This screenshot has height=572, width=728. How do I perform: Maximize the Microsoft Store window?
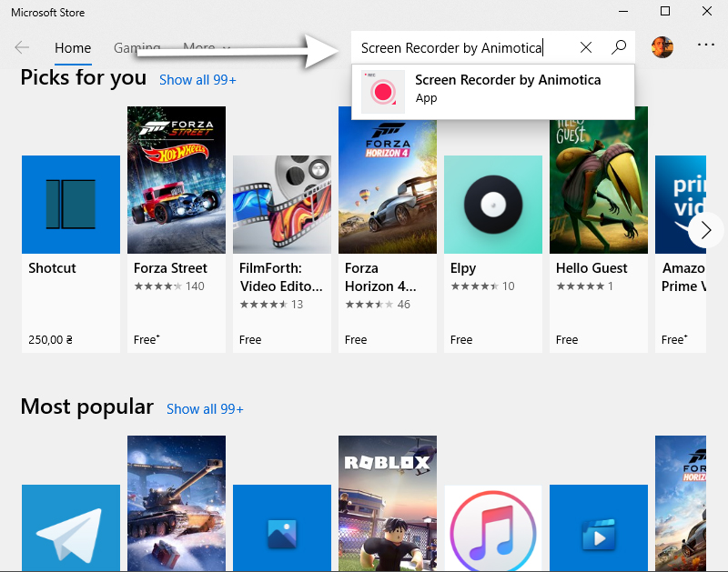tap(665, 11)
